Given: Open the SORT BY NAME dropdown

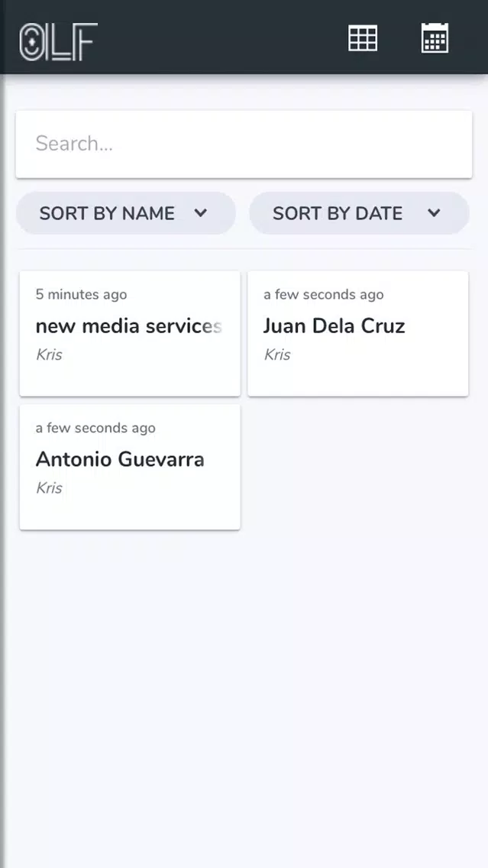Looking at the screenshot, I should (126, 213).
